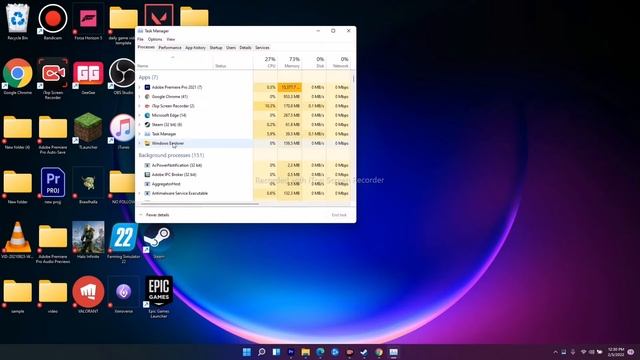Click the Task Manager horizontal scrollbar
This screenshot has width=640, height=360.
200,204
